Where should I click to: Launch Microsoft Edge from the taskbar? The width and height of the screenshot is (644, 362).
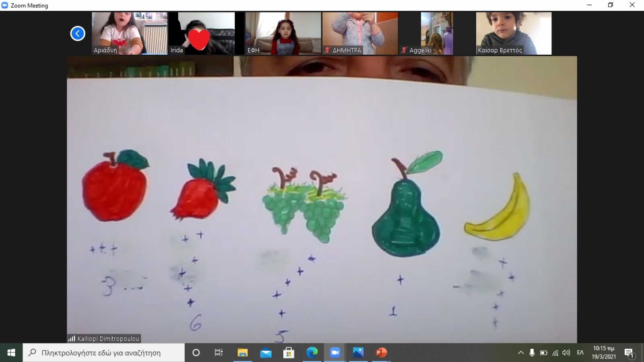312,353
